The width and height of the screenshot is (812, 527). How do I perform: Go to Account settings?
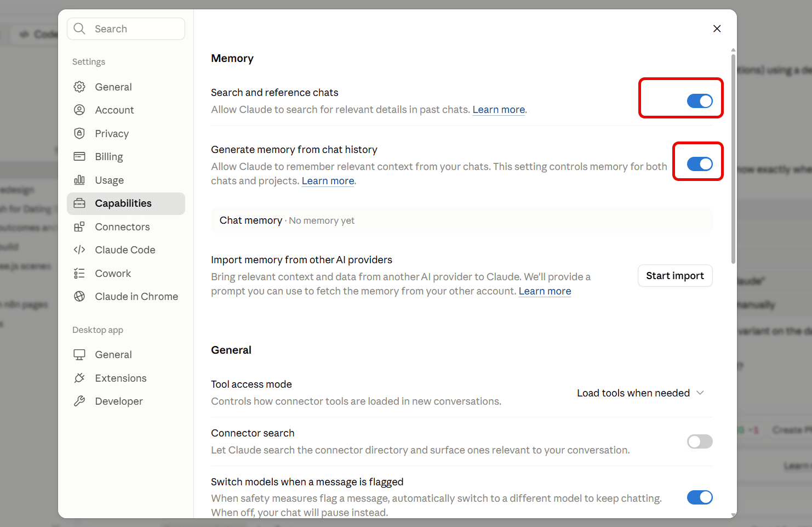(126, 110)
